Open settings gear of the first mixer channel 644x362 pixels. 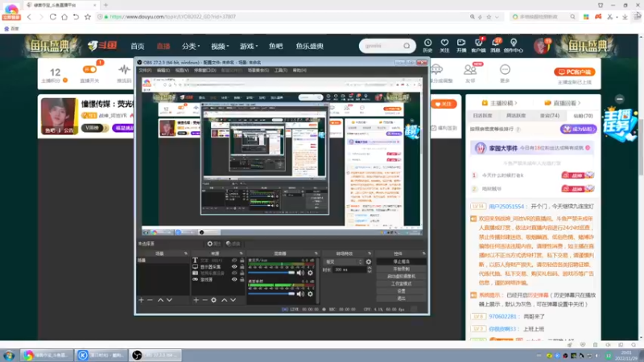click(x=310, y=273)
